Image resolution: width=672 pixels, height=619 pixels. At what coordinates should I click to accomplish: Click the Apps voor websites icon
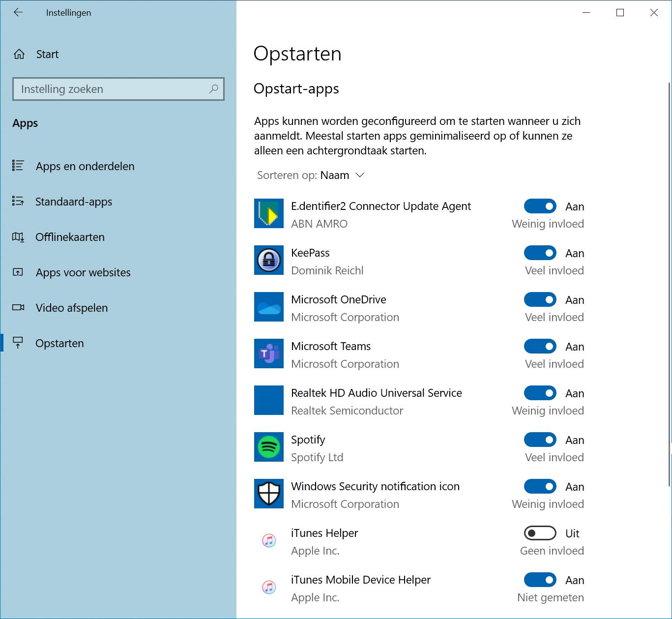click(18, 272)
